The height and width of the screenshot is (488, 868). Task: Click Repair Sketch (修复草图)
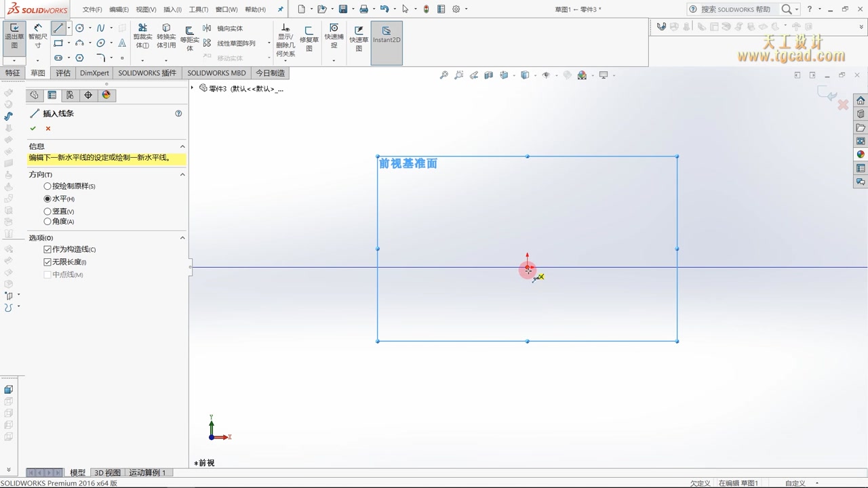click(309, 39)
